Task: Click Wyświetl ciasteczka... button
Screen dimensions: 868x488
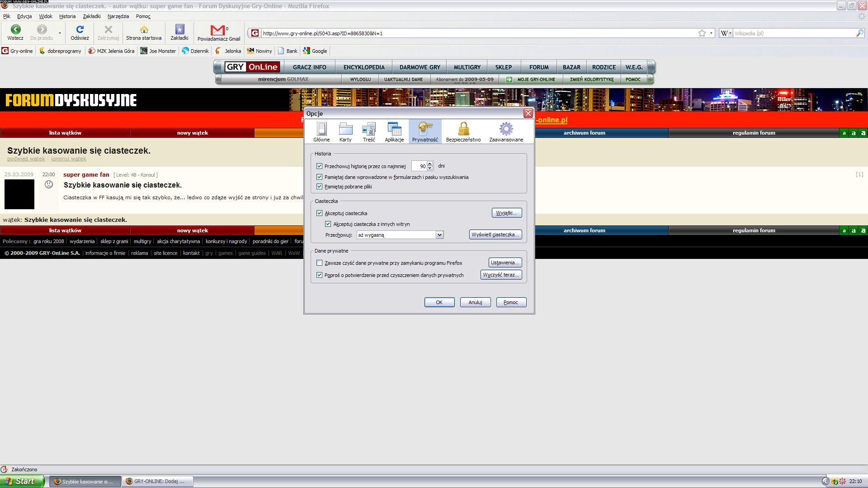Action: coord(495,235)
